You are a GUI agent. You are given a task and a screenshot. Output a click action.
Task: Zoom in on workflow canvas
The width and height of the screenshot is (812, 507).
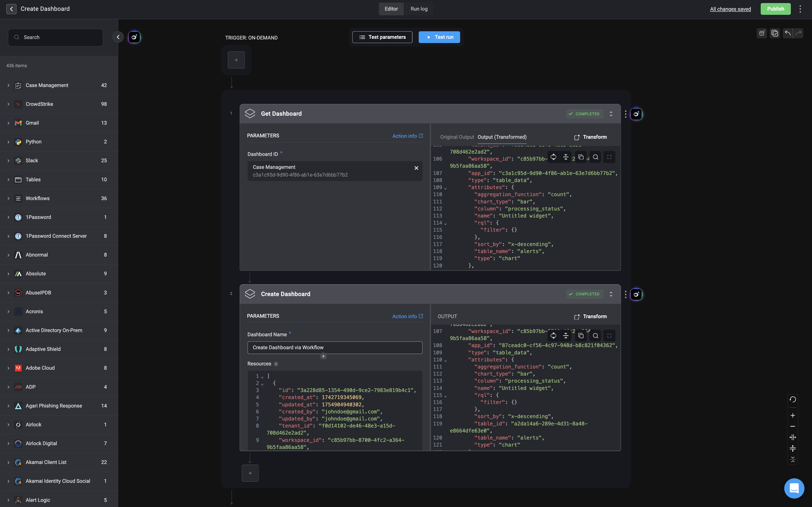(x=792, y=416)
